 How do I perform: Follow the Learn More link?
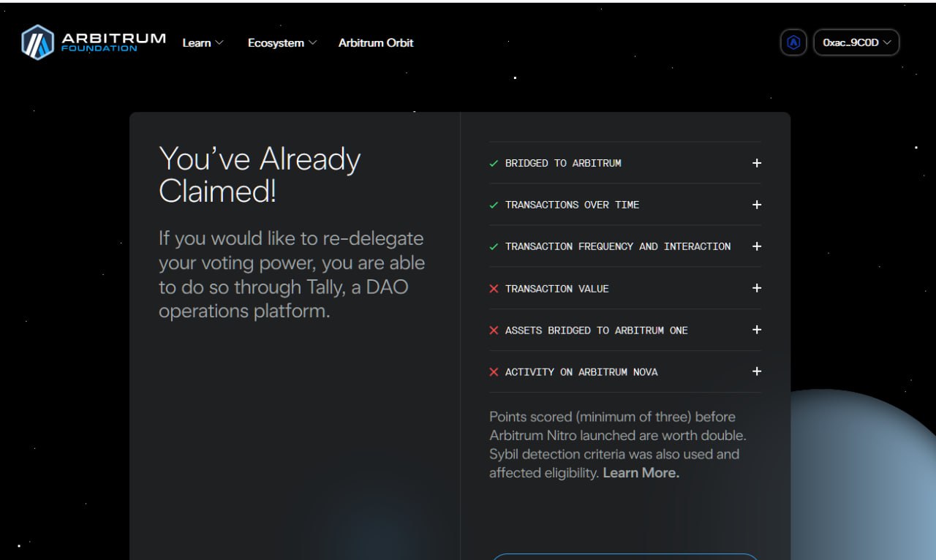(641, 473)
